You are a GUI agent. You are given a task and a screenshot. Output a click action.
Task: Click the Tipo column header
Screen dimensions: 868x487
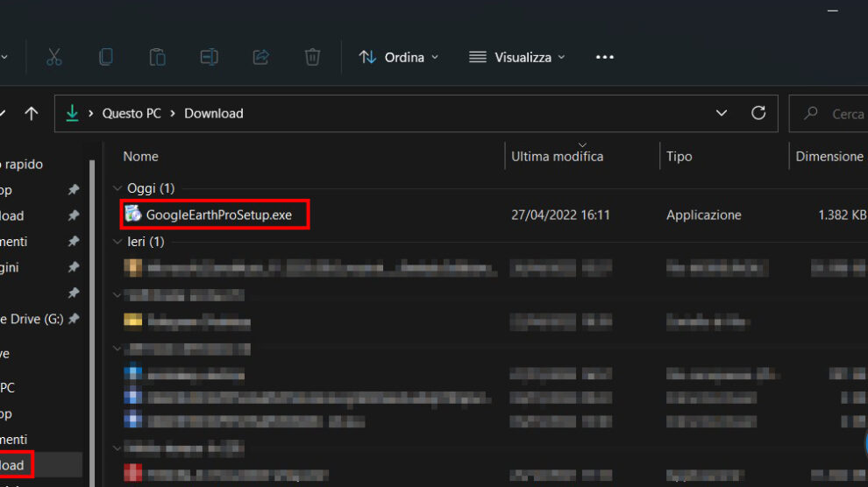point(679,156)
